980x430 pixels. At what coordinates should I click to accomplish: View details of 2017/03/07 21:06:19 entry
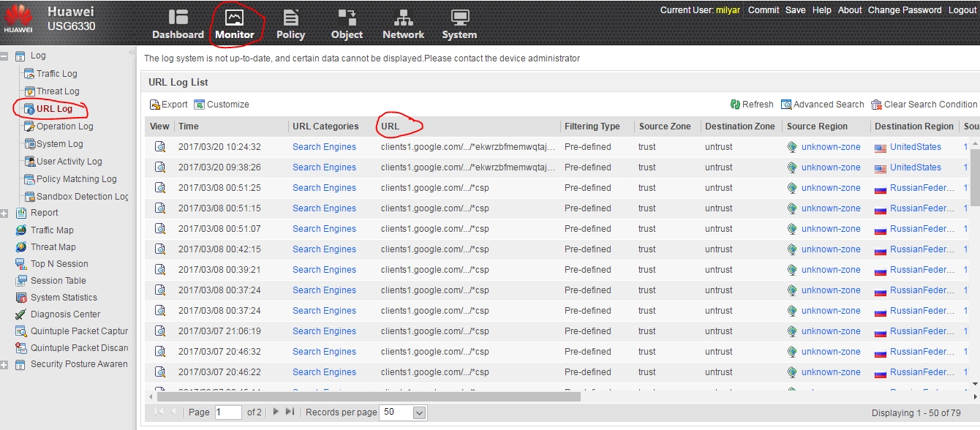coord(159,331)
